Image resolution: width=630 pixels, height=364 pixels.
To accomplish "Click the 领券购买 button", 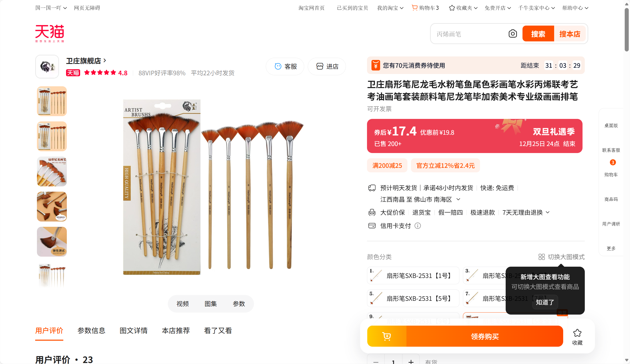I will coord(485,336).
